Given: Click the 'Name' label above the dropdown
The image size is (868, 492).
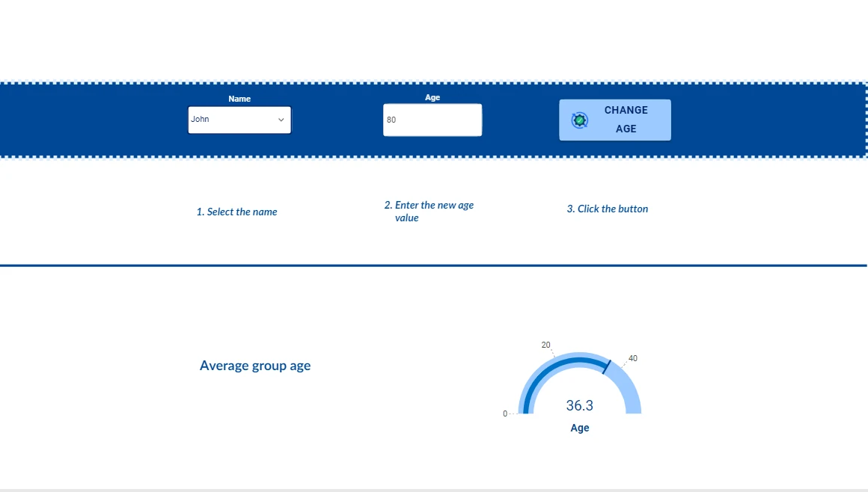Looking at the screenshot, I should tap(239, 99).
